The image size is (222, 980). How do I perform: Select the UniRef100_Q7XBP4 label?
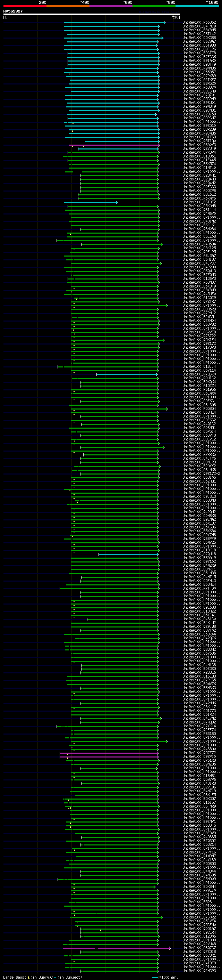click(x=199, y=153)
